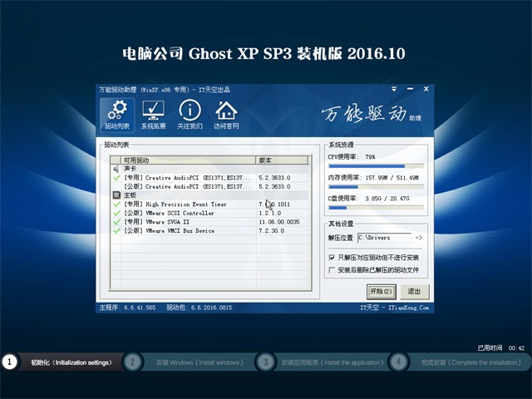Toggle check for VMware VMCI Bus Device
The height and width of the screenshot is (399, 532).
click(x=116, y=230)
